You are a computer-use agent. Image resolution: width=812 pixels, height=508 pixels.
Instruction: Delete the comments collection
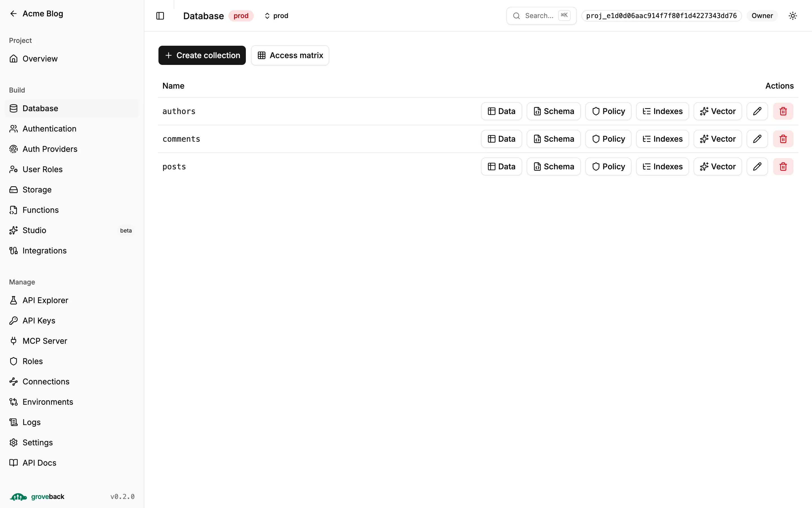tap(783, 139)
